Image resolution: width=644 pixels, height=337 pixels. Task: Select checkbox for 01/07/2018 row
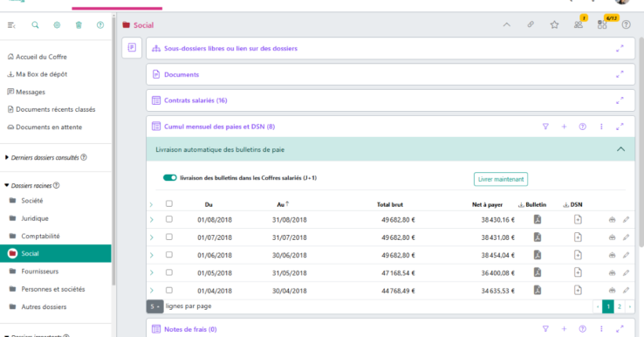[168, 237]
